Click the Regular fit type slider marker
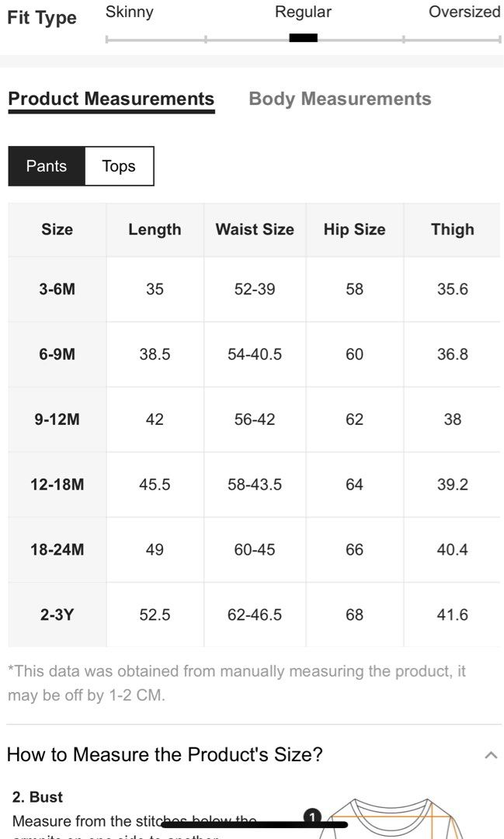 tap(304, 38)
